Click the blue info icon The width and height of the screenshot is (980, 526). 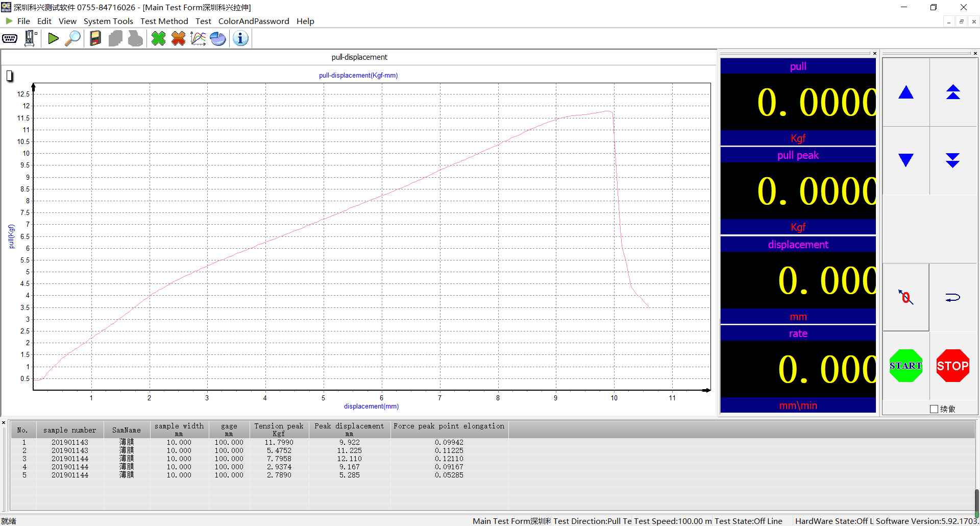[240, 39]
